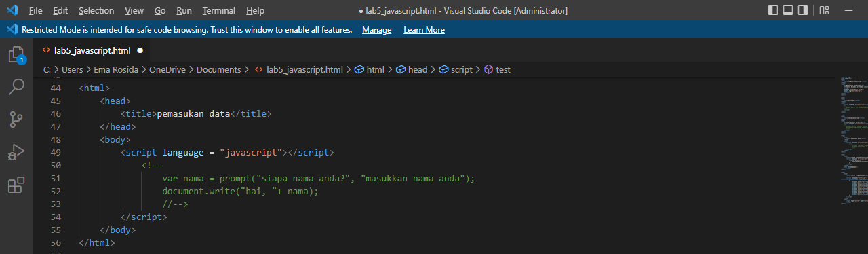Open the Edit menu
This screenshot has width=868, height=254.
(x=60, y=11)
